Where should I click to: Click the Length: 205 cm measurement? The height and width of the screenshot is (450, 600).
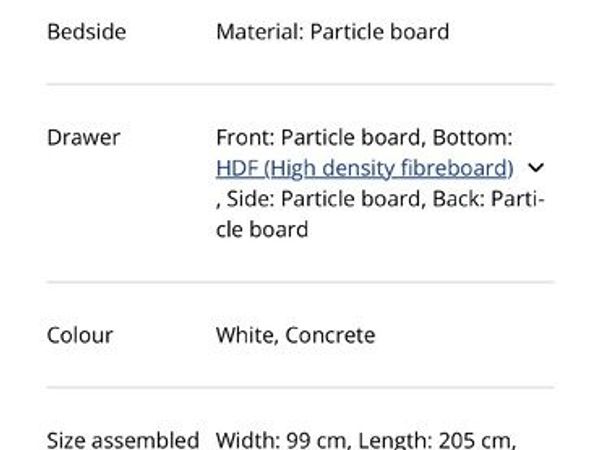pyautogui.click(x=436, y=440)
